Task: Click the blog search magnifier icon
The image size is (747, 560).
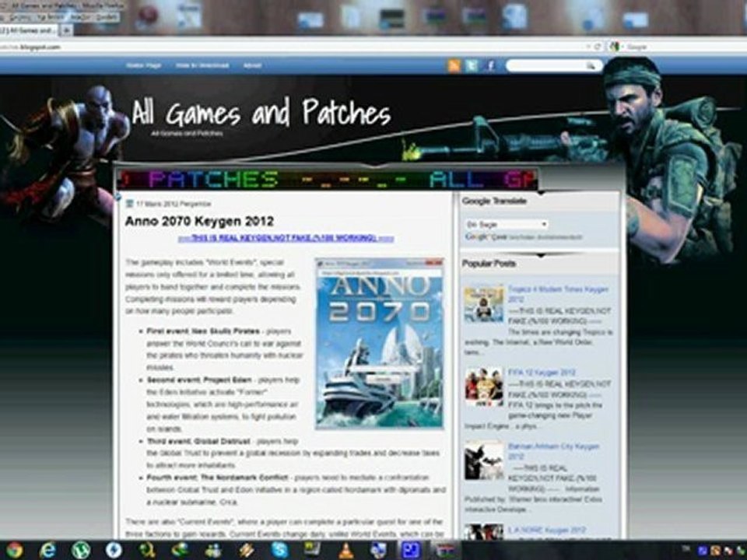Action: coord(591,65)
